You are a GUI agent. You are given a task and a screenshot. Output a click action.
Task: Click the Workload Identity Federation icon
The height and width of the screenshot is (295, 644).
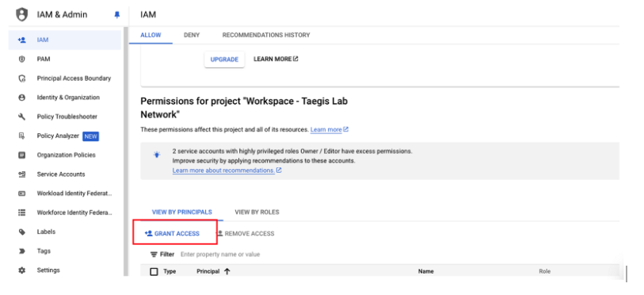click(x=21, y=193)
